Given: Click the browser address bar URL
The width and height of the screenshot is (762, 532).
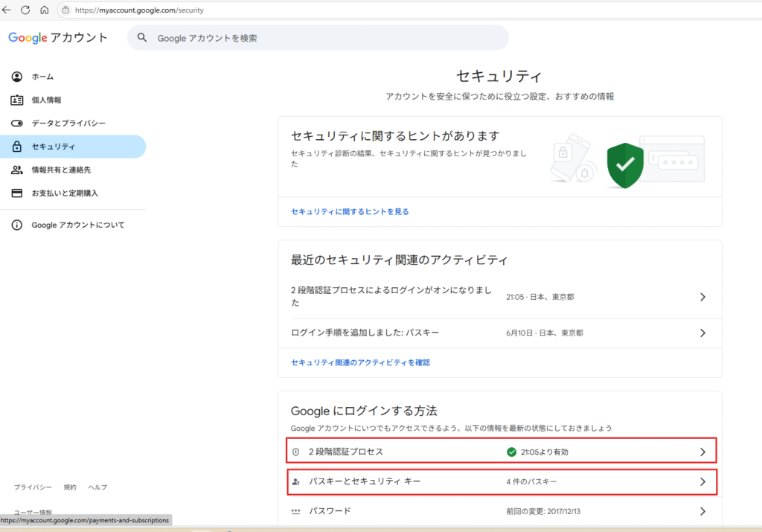Looking at the screenshot, I should coord(139,10).
